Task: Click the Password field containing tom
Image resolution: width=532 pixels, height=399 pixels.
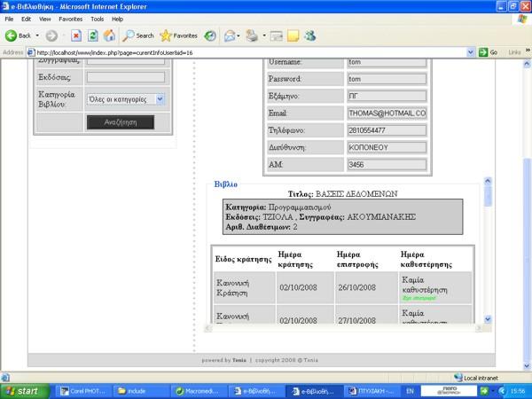Action: tap(387, 79)
